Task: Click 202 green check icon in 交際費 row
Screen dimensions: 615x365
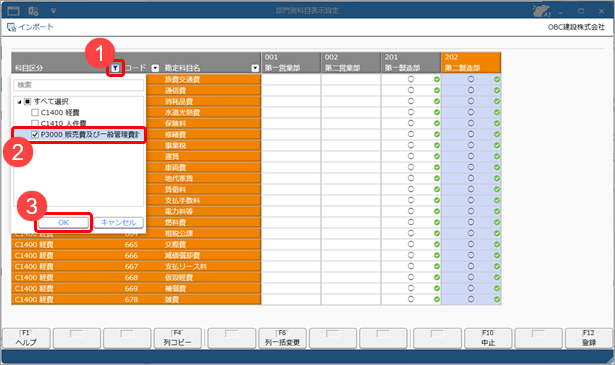Action: click(497, 244)
